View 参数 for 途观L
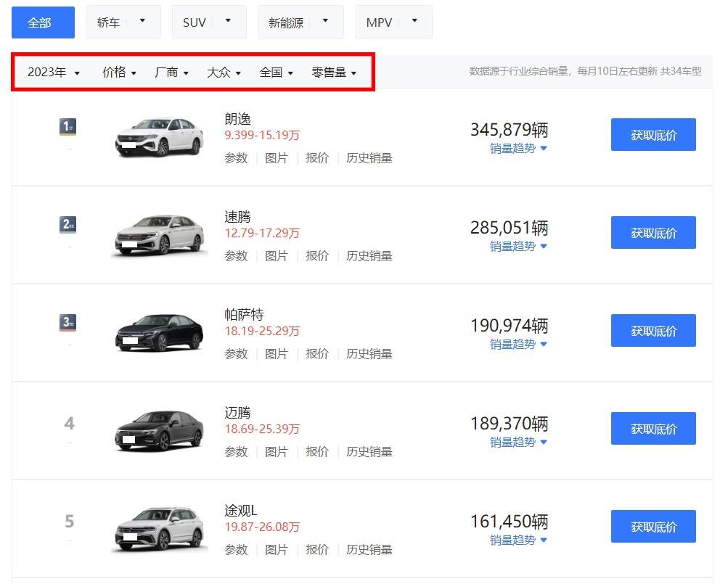Screen dimensions: 728x584 point(237,550)
